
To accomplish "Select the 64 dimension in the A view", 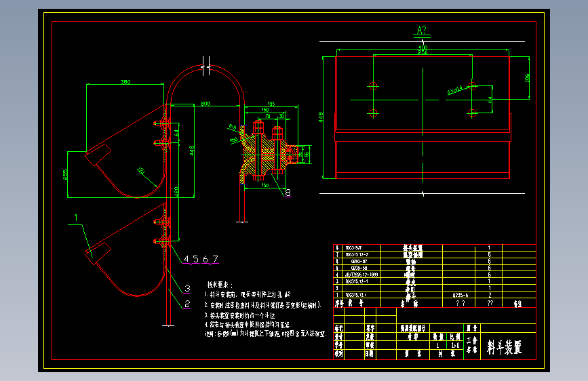I will tap(490, 100).
